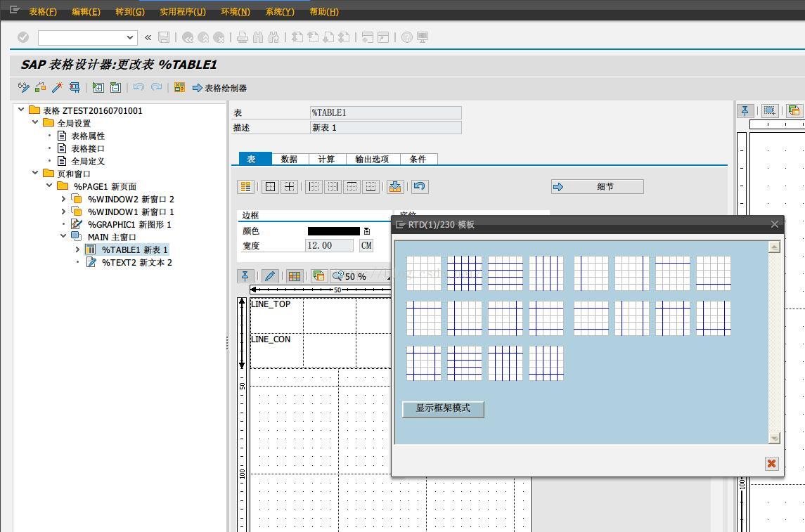Click the activate magic wand icon
This screenshot has width=805, height=532.
(57, 87)
